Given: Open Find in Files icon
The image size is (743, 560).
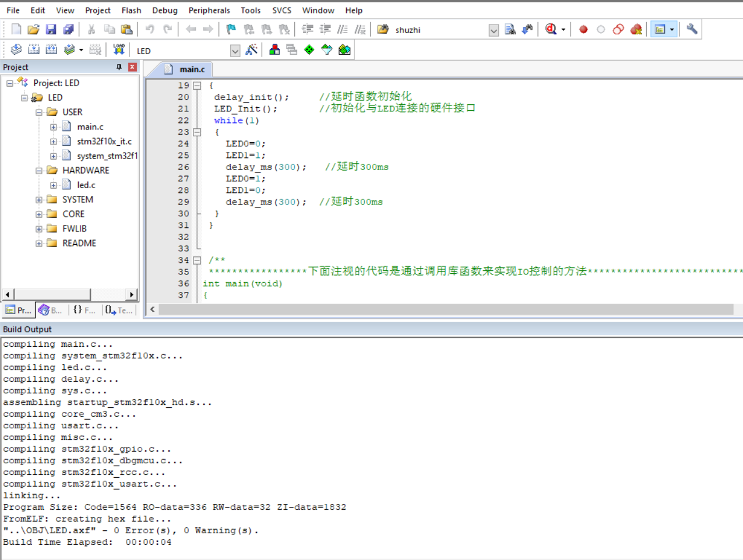Looking at the screenshot, I should tap(383, 29).
